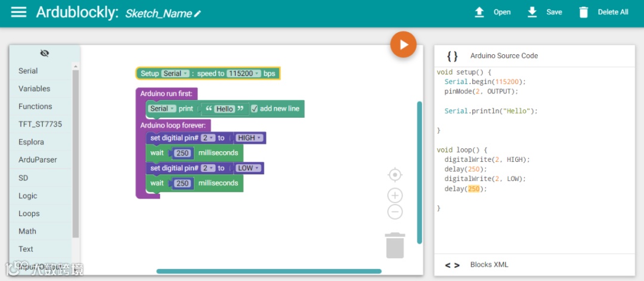Screen dimensions: 644x281
Task: Click the workspace trash can
Action: tap(395, 245)
